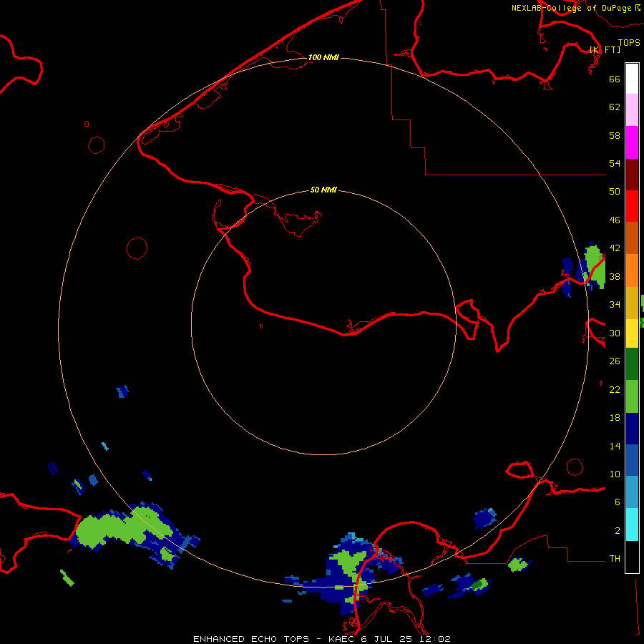Click the dark red (maroon) legend swatch
This screenshot has width=644, height=644.
(x=632, y=175)
